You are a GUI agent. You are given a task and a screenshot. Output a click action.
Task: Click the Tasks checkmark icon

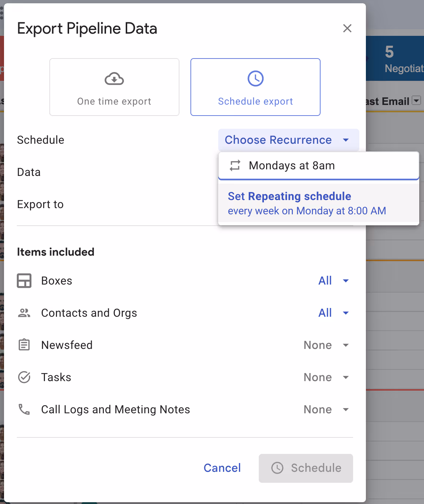(24, 377)
